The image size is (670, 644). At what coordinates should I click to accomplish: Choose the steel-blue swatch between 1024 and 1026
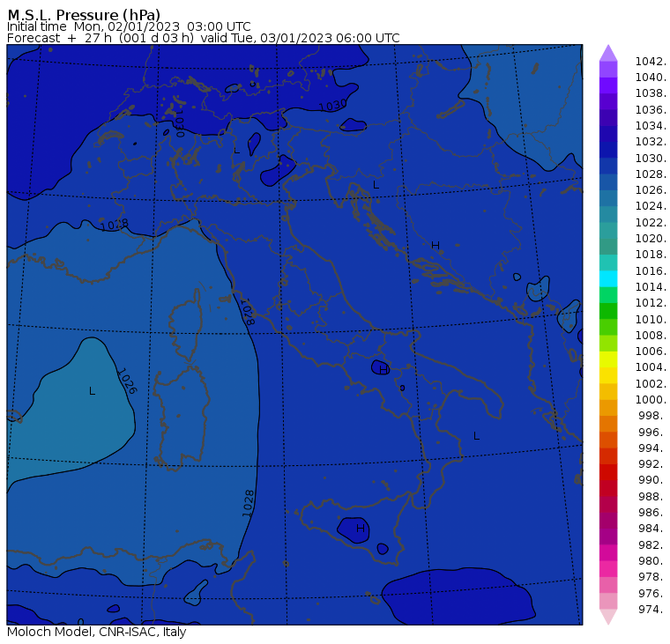click(608, 198)
